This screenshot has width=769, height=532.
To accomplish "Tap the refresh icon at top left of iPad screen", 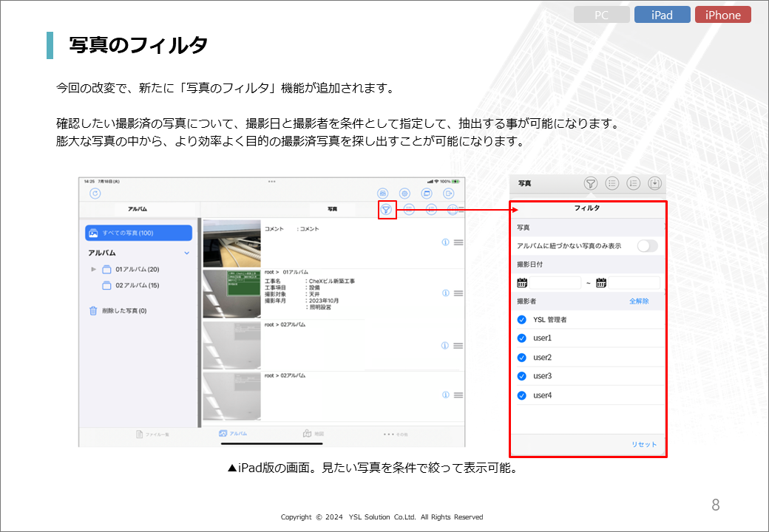I will (x=95, y=194).
